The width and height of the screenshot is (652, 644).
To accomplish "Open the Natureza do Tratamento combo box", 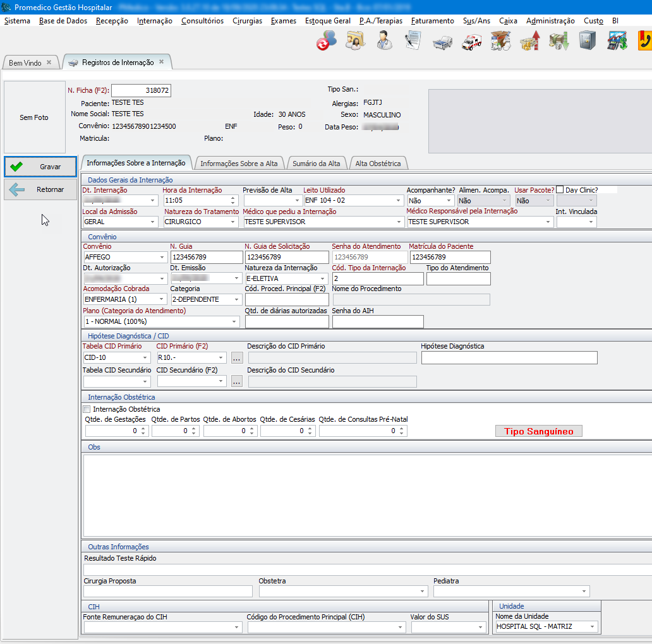I will point(234,222).
